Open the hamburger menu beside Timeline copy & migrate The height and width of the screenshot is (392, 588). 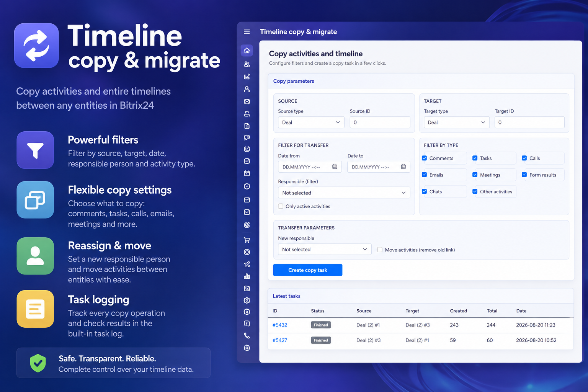click(247, 32)
